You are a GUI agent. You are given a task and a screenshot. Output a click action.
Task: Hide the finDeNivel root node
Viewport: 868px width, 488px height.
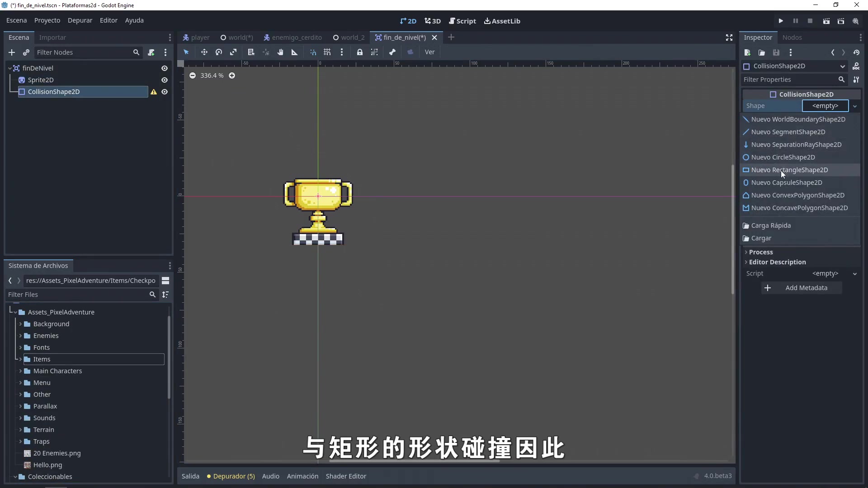tap(164, 68)
